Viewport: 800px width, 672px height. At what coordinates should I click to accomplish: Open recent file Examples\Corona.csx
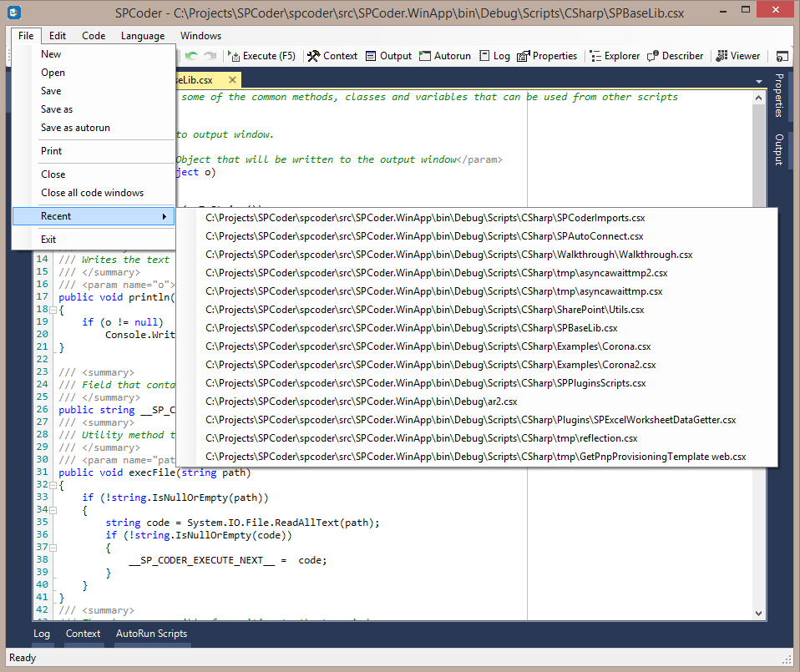(477, 346)
